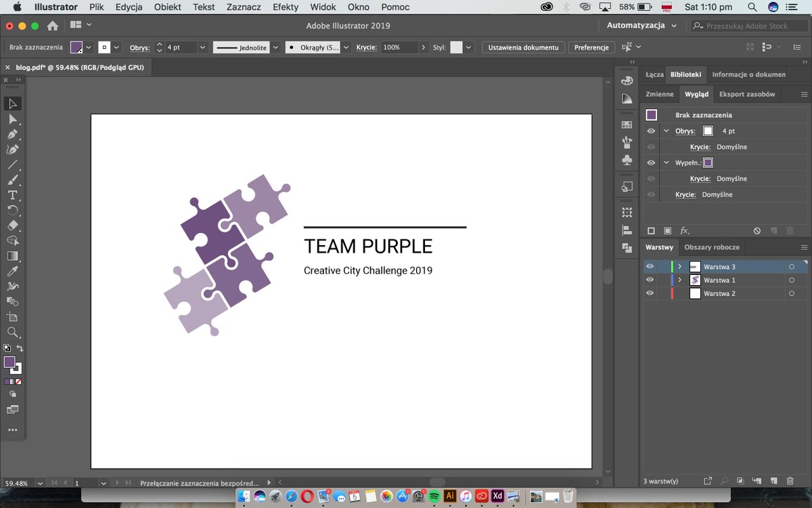Target the Warstwa 2 layer circle
The image size is (812, 508).
point(791,293)
